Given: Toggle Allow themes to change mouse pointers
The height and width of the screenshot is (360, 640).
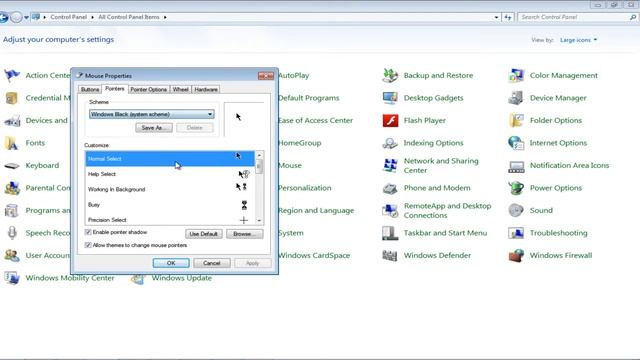Looking at the screenshot, I should click(88, 245).
